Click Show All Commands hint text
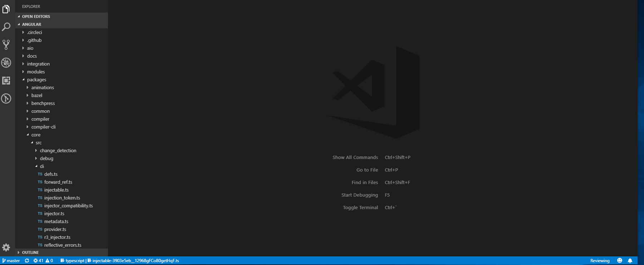Screen dimensions: 644x265 355,157
